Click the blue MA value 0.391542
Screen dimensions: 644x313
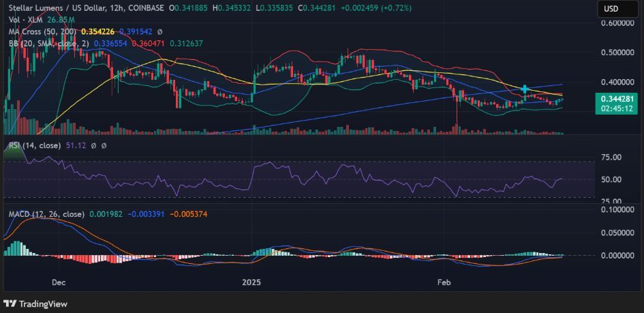click(x=136, y=31)
